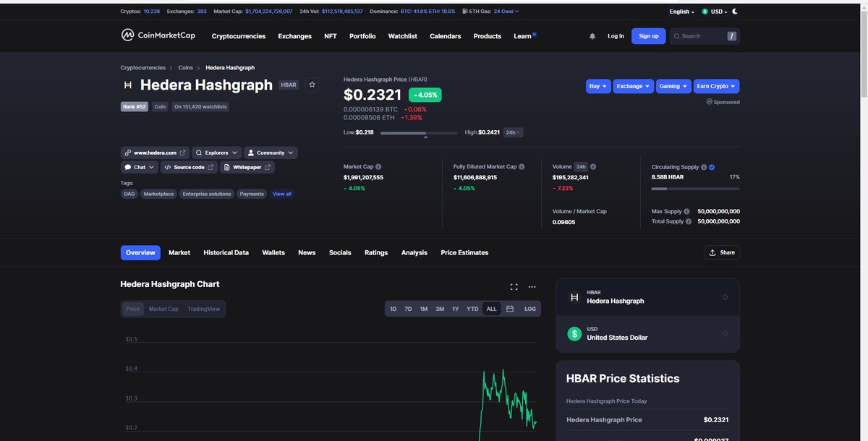Screen dimensions: 868x441
Task: Click the HBAR icon in converter
Action: pyautogui.click(x=574, y=297)
